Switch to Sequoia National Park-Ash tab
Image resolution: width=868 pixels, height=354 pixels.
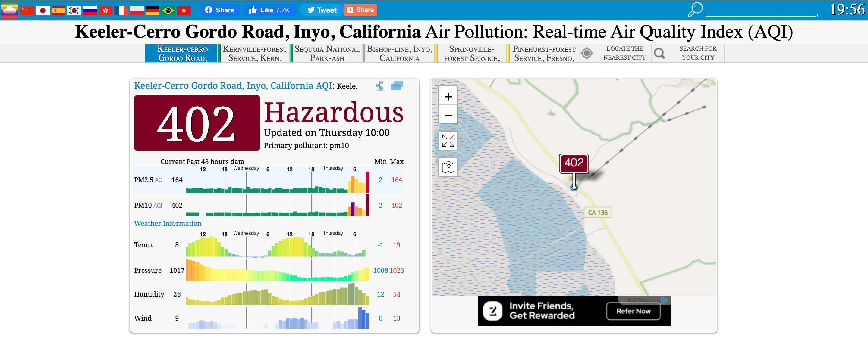click(327, 54)
